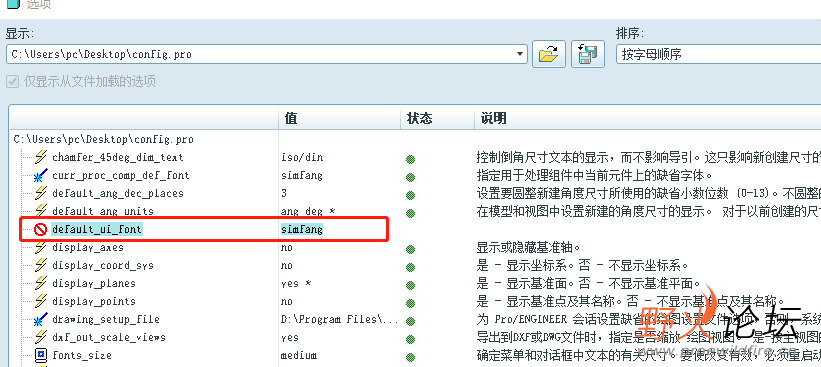Click lightning icon for display_coord_sys
This screenshot has height=367, width=821.
coord(41,265)
